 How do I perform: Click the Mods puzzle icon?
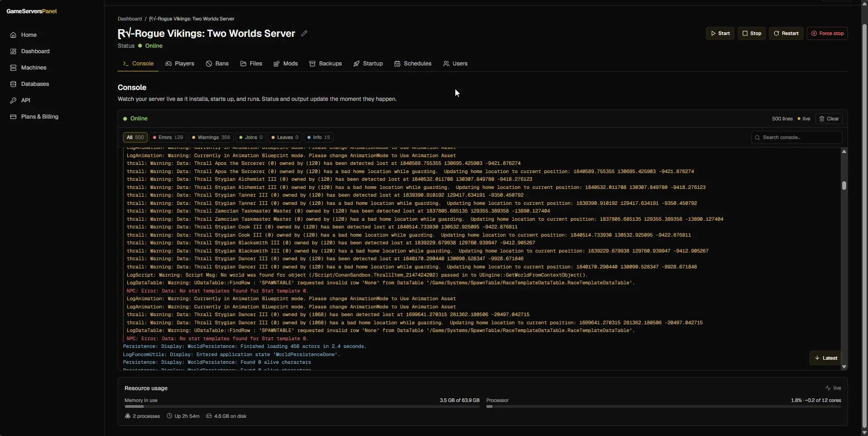pyautogui.click(x=276, y=64)
